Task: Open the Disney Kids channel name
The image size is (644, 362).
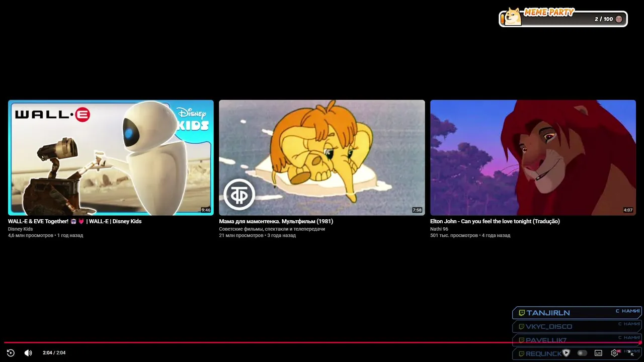Action: pyautogui.click(x=20, y=229)
